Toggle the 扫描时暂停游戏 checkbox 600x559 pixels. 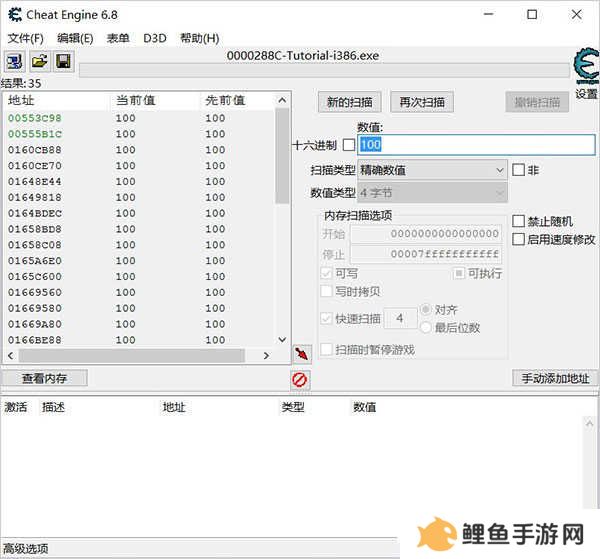326,349
